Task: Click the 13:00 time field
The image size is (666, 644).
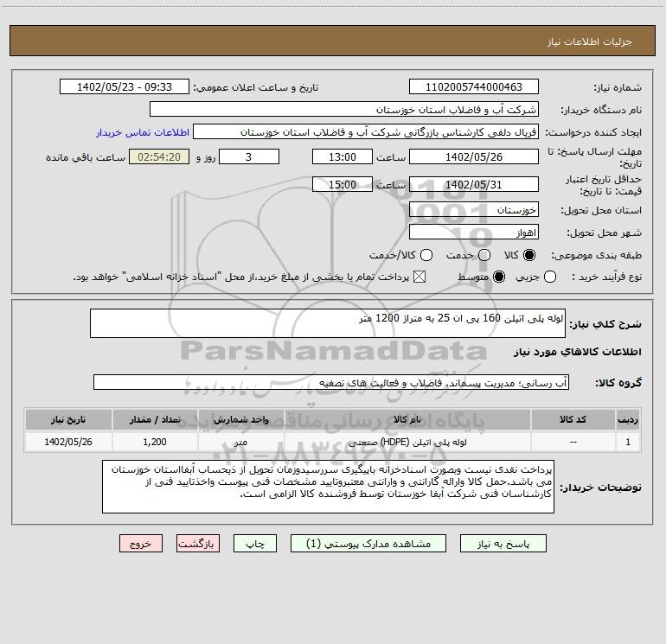Action: coord(343,156)
